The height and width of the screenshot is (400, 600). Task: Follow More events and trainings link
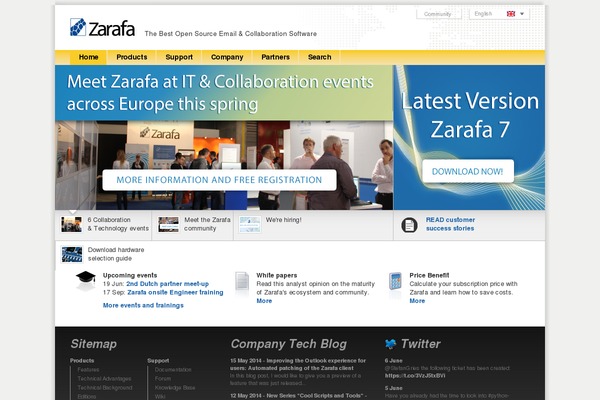143,305
